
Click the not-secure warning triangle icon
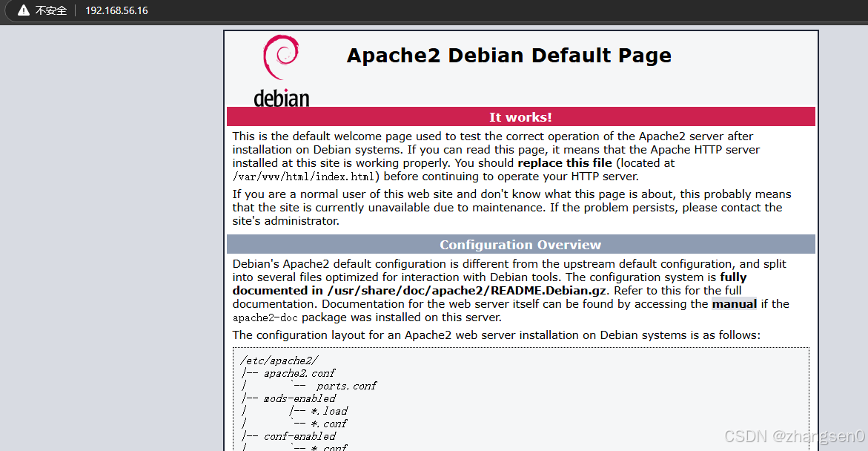coord(23,10)
